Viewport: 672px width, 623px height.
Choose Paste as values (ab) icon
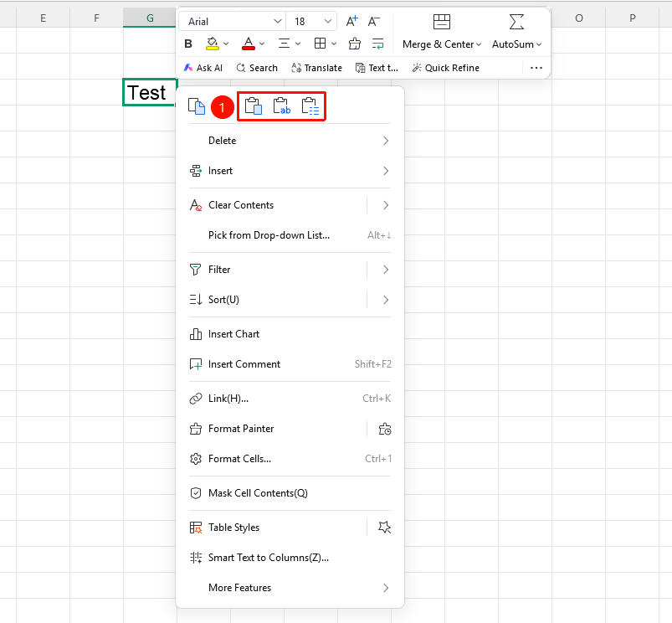(281, 106)
